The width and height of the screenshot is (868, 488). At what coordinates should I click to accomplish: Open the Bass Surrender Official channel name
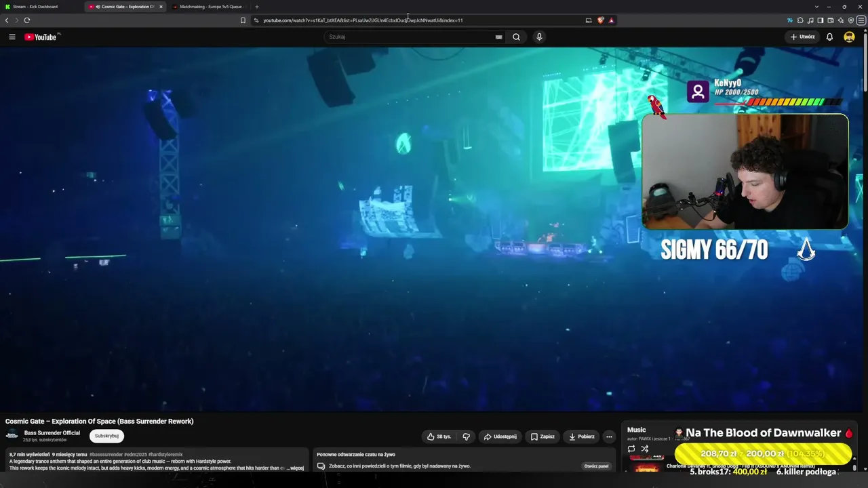coord(52,433)
